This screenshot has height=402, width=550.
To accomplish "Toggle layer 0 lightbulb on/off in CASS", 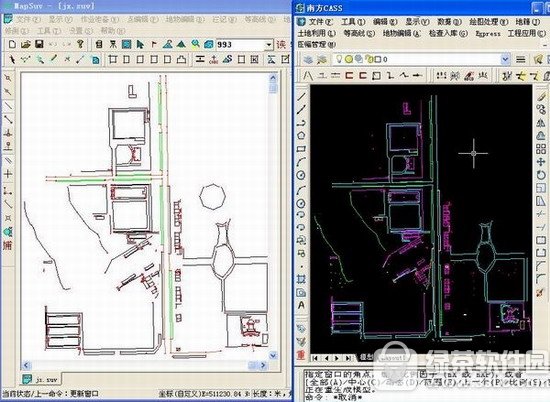I will [x=339, y=59].
